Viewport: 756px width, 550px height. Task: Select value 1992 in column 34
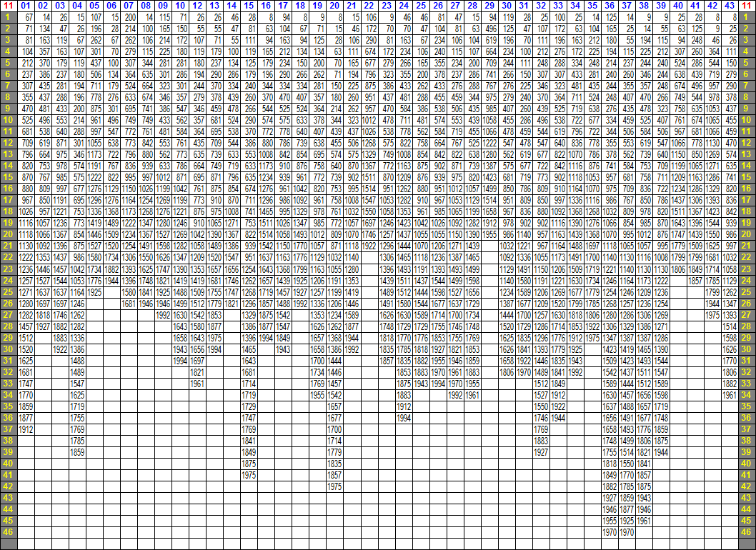coord(575,371)
